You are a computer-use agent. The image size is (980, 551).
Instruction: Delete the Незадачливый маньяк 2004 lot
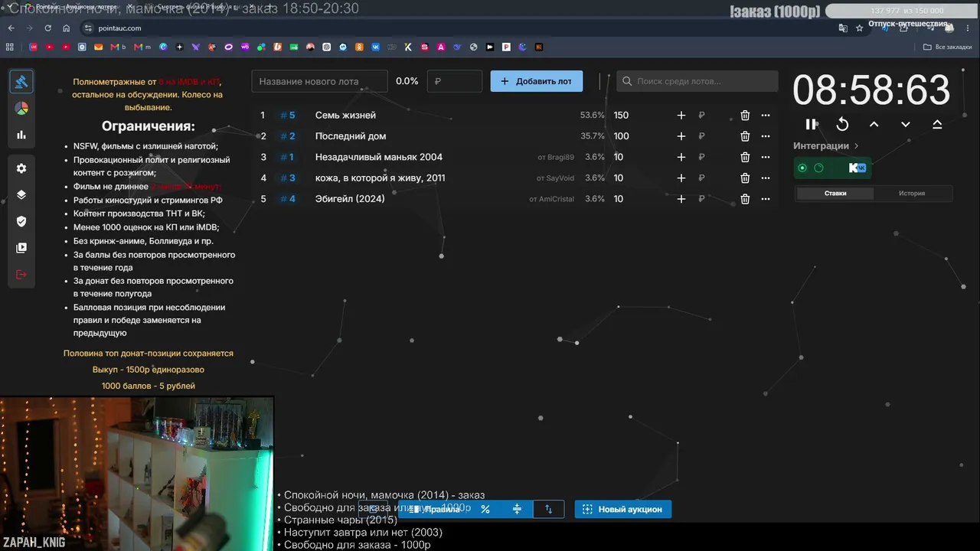[745, 157]
